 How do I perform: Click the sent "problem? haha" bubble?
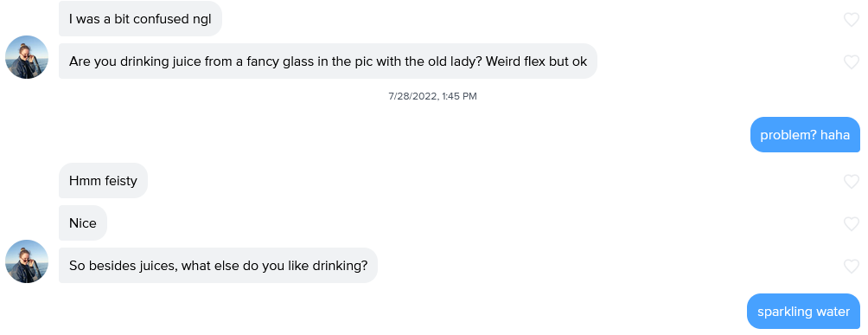pyautogui.click(x=805, y=134)
